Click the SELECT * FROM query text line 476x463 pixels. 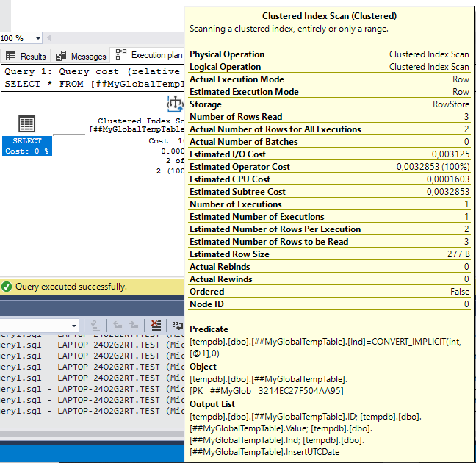click(95, 84)
